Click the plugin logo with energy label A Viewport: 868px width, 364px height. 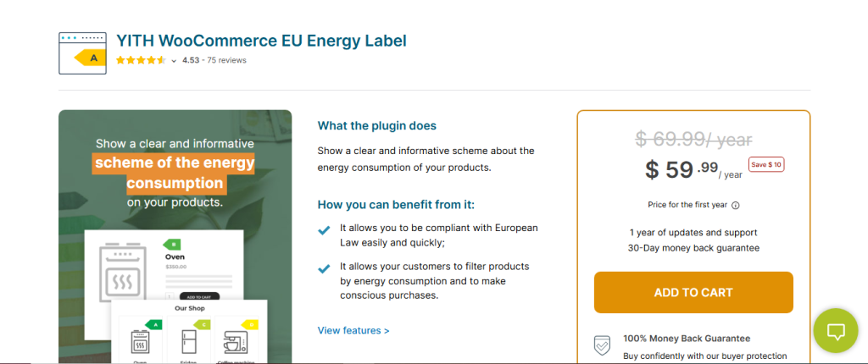click(x=82, y=52)
